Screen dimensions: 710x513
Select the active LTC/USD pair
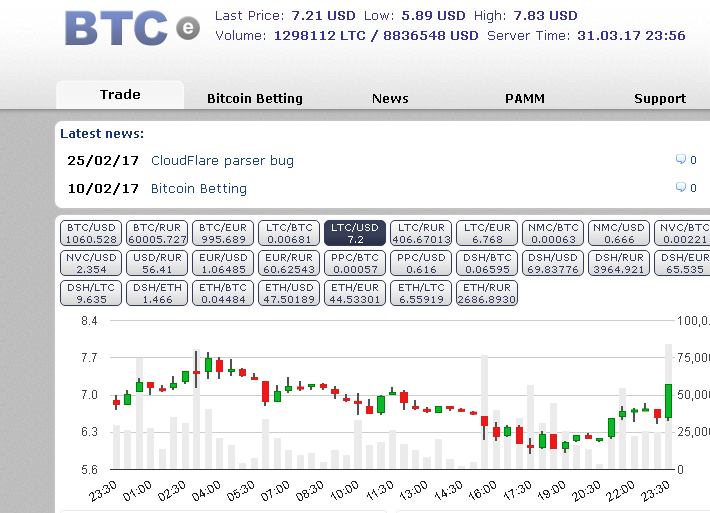[355, 233]
